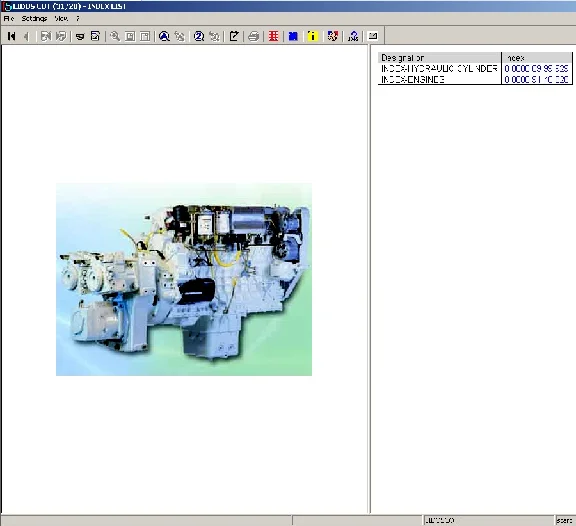Click the edit note pencil icon

(x=234, y=36)
